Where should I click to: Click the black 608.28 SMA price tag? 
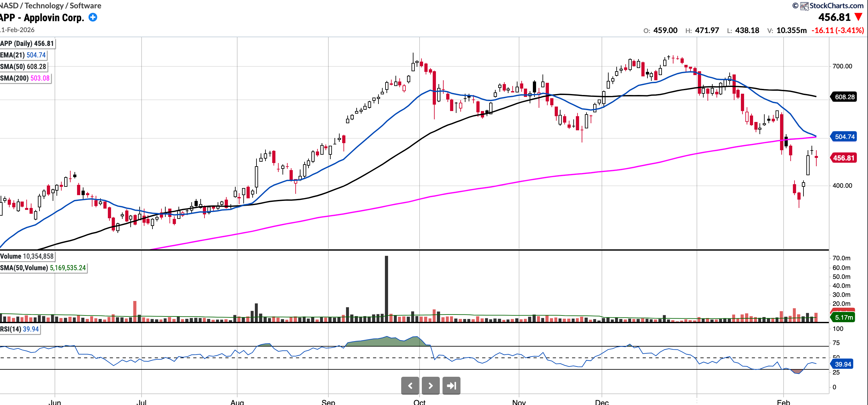tap(844, 97)
